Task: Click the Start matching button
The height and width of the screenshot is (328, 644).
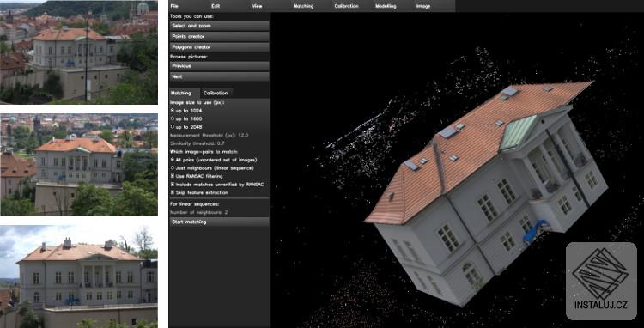Action: click(219, 222)
